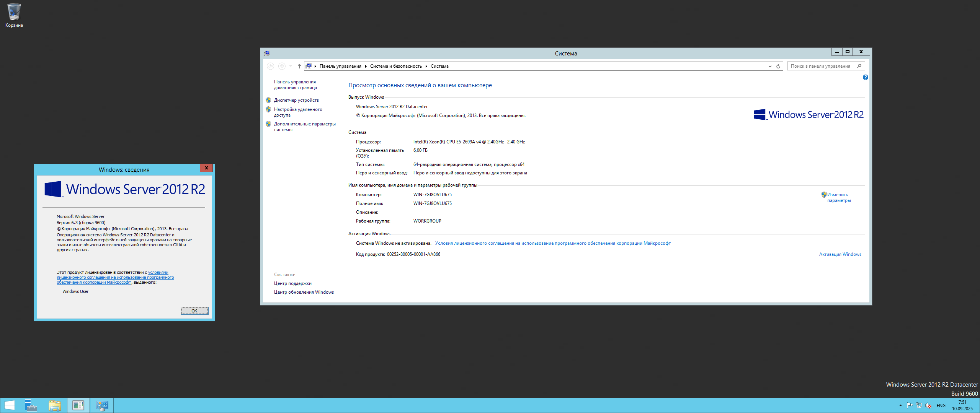Open recent locations dropdown arrow

pos(291,66)
